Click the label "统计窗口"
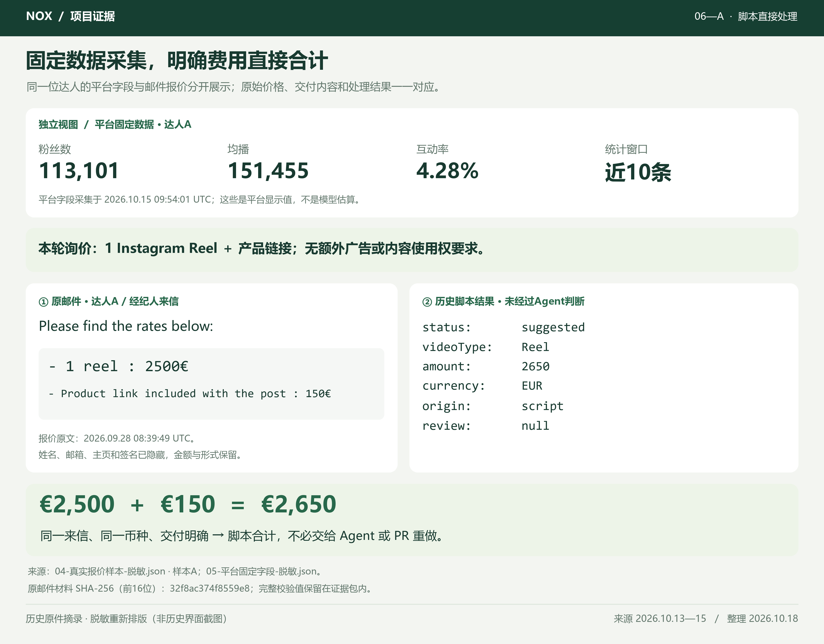Screen dimensions: 824x644 626,149
